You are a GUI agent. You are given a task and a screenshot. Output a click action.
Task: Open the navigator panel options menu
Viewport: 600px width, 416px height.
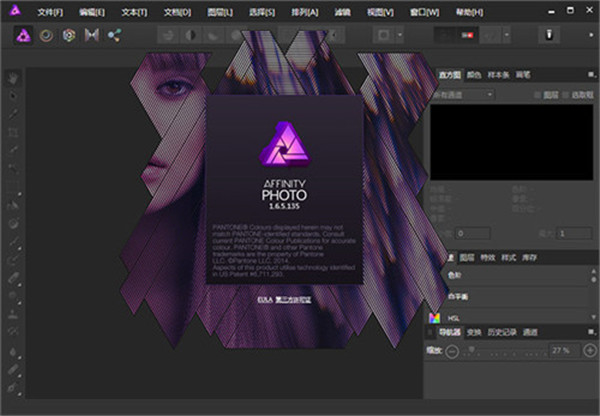(x=592, y=332)
